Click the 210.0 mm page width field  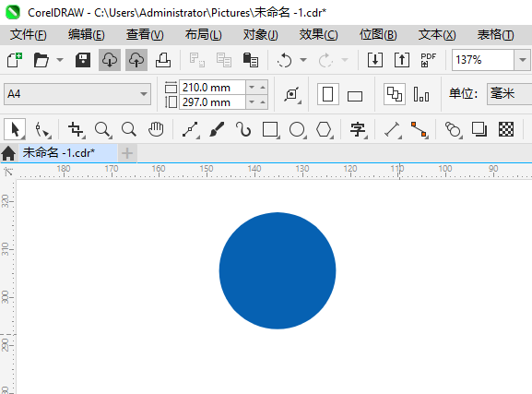[x=212, y=88]
